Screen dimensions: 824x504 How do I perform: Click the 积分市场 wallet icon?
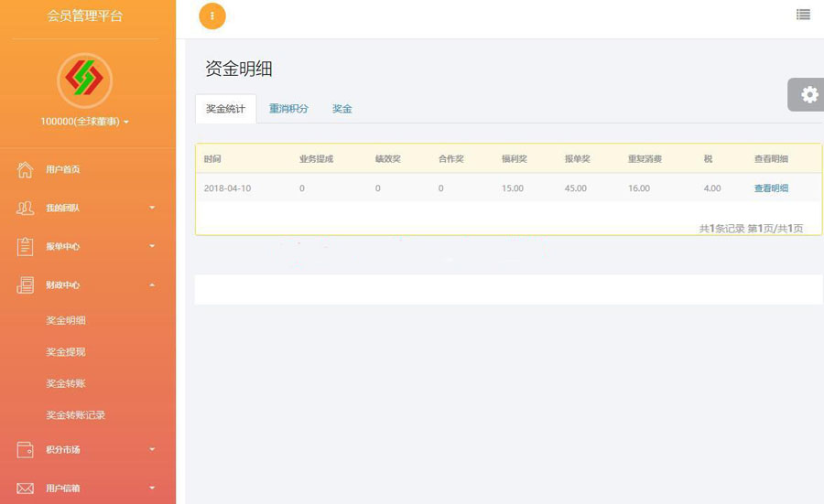[x=26, y=450]
